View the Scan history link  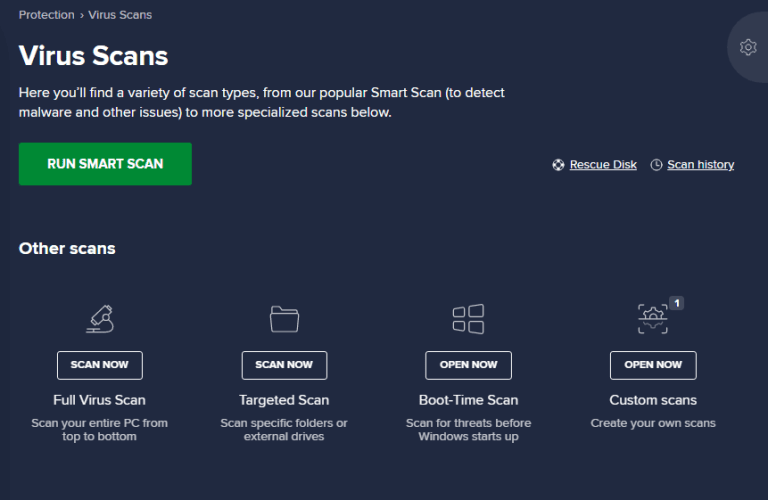700,165
